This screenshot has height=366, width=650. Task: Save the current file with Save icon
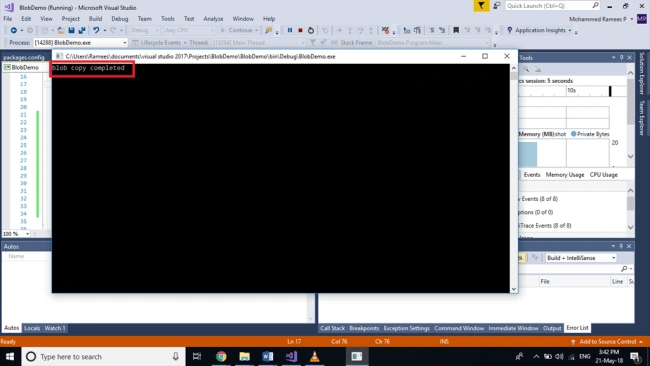click(x=71, y=30)
